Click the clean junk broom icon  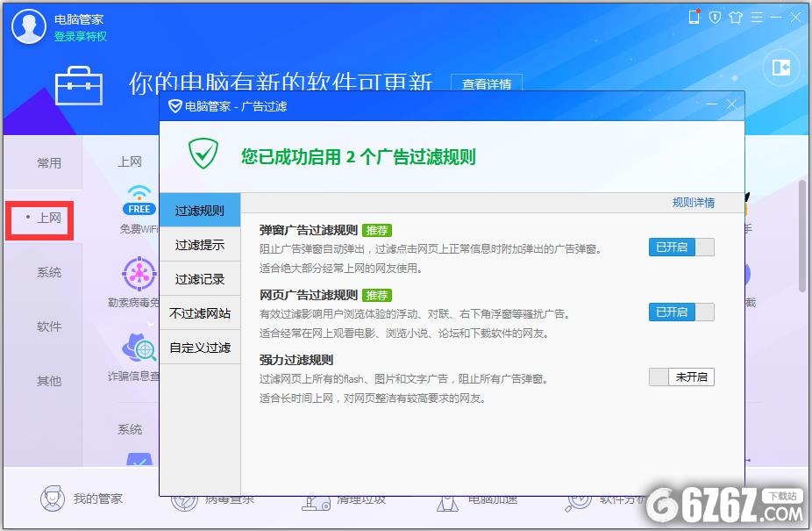click(316, 503)
